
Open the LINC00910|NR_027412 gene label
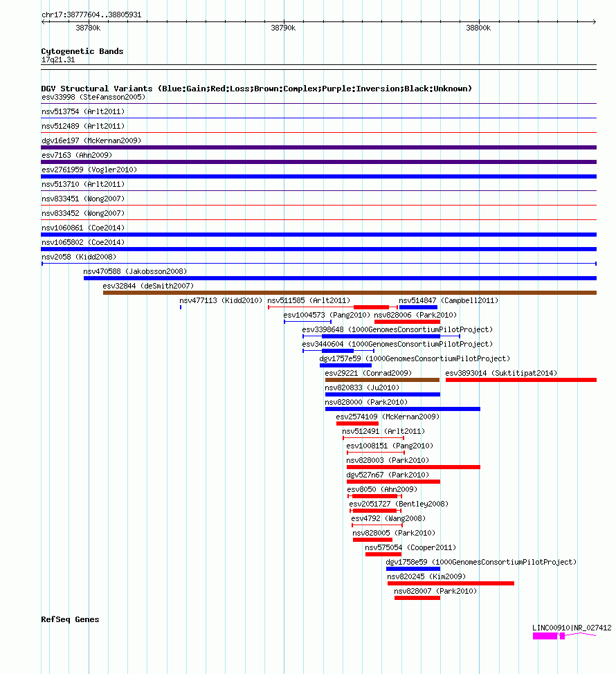[x=572, y=628]
